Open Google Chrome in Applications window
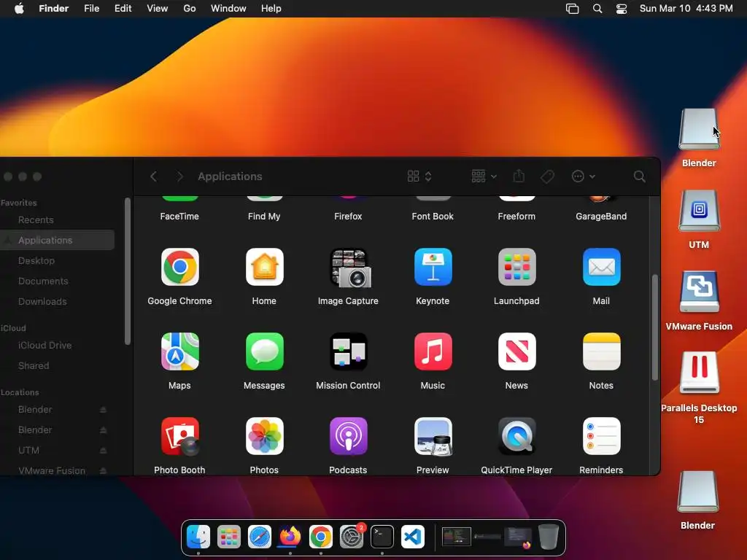Image resolution: width=747 pixels, height=560 pixels. [179, 267]
